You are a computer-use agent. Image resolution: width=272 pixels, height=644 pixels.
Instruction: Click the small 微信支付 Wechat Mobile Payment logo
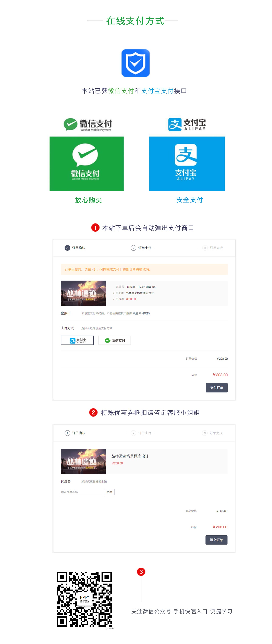(88, 125)
